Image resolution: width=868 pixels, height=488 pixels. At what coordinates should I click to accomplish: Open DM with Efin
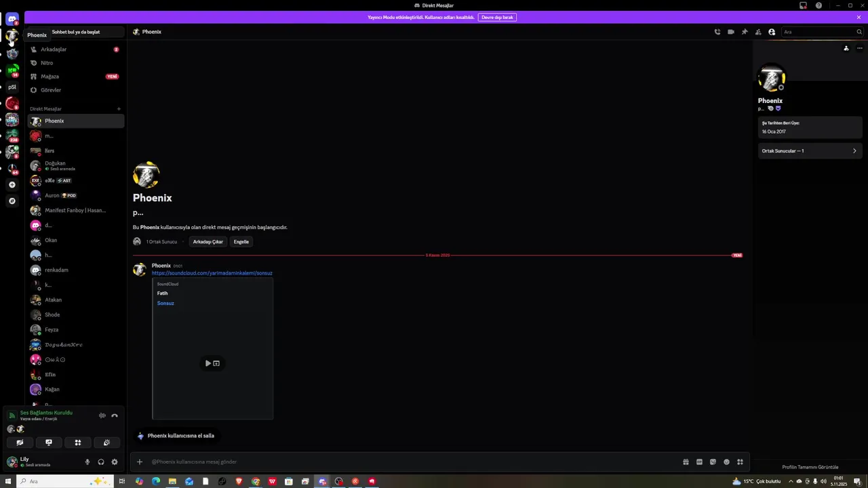75,374
